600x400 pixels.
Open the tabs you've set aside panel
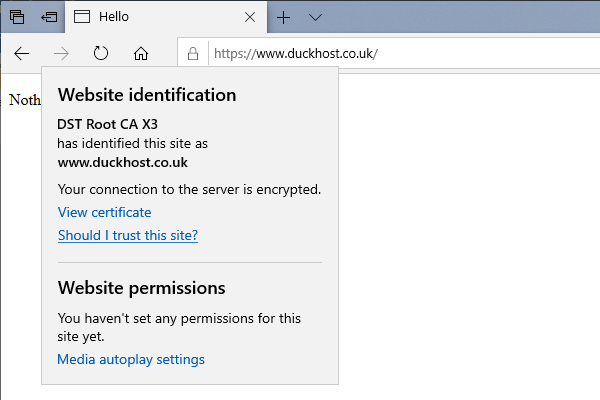pos(17,17)
